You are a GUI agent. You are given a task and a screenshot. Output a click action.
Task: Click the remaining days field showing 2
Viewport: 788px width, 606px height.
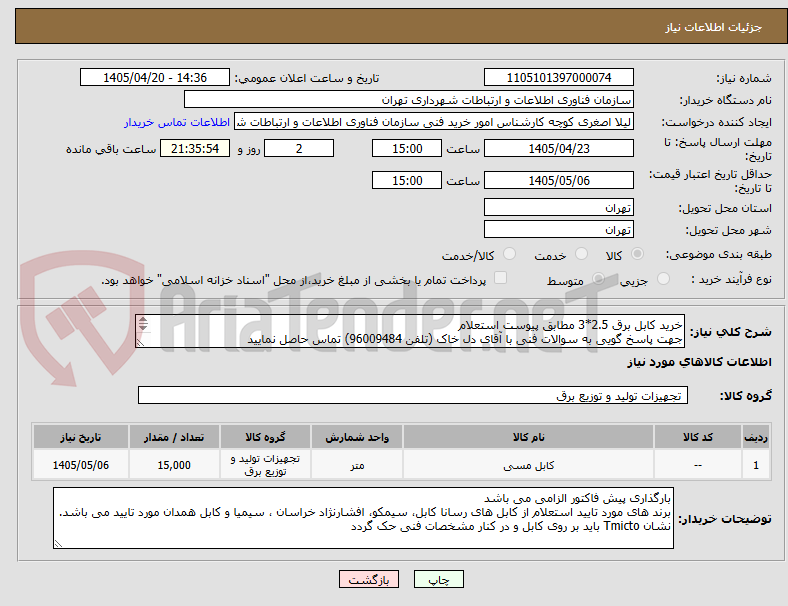pos(299,149)
